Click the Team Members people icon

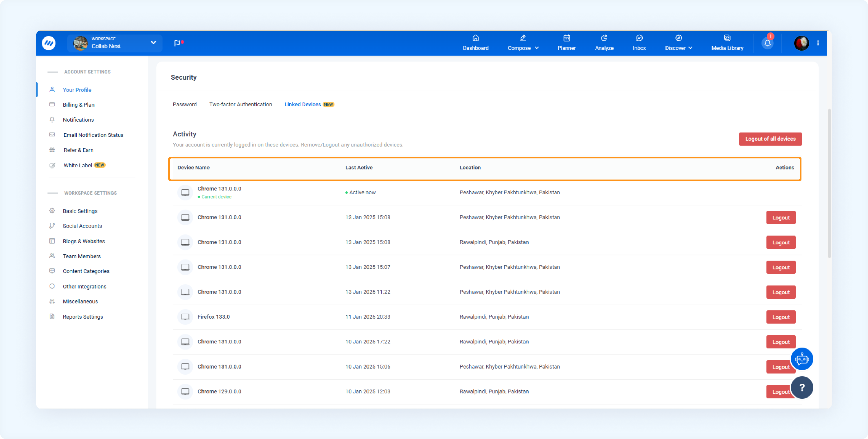point(52,256)
